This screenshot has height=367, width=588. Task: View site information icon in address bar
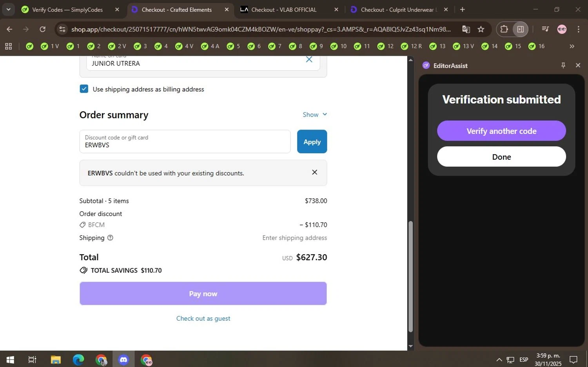[x=62, y=29]
